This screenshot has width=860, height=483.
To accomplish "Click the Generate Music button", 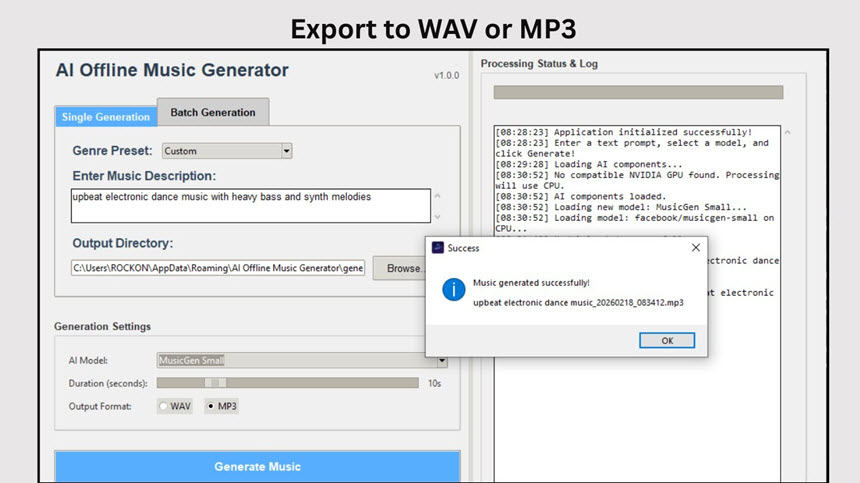I will click(x=257, y=467).
